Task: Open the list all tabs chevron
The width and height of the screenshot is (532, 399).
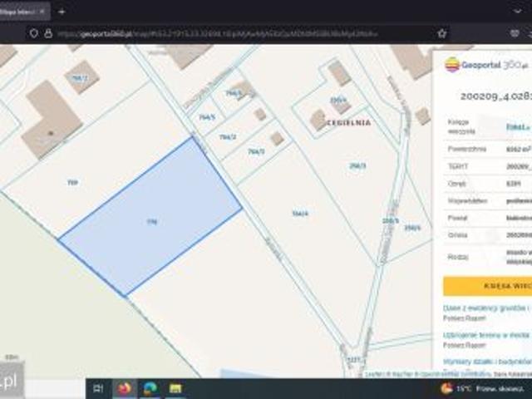Action: tap(517, 11)
